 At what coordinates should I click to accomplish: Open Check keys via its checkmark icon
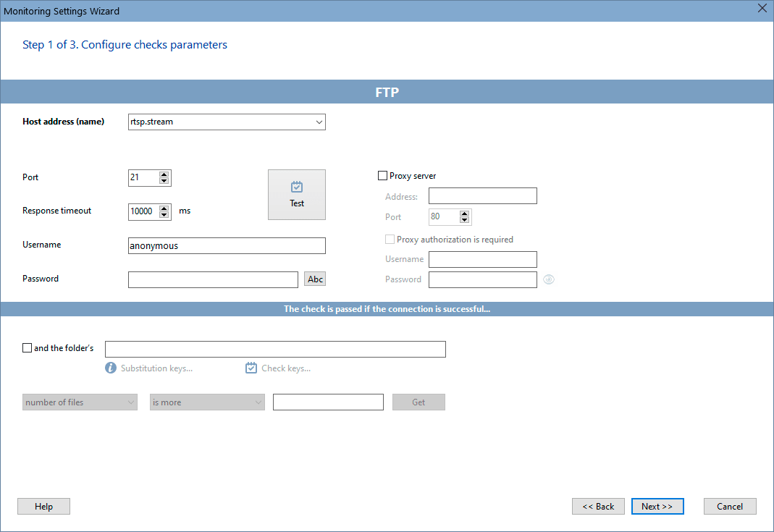251,368
